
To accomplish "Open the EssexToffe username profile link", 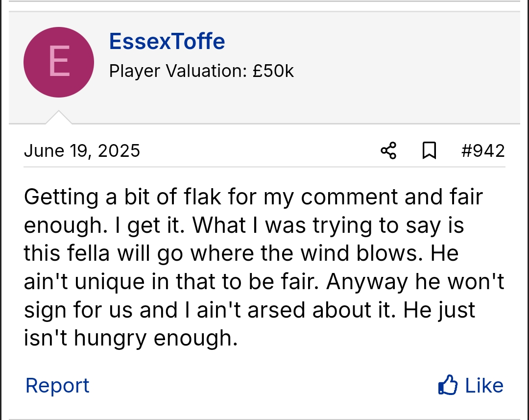I will (x=167, y=41).
